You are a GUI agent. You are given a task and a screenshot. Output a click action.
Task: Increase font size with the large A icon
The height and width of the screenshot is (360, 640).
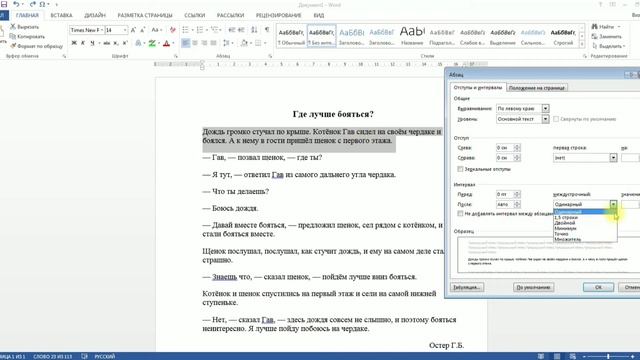point(133,30)
